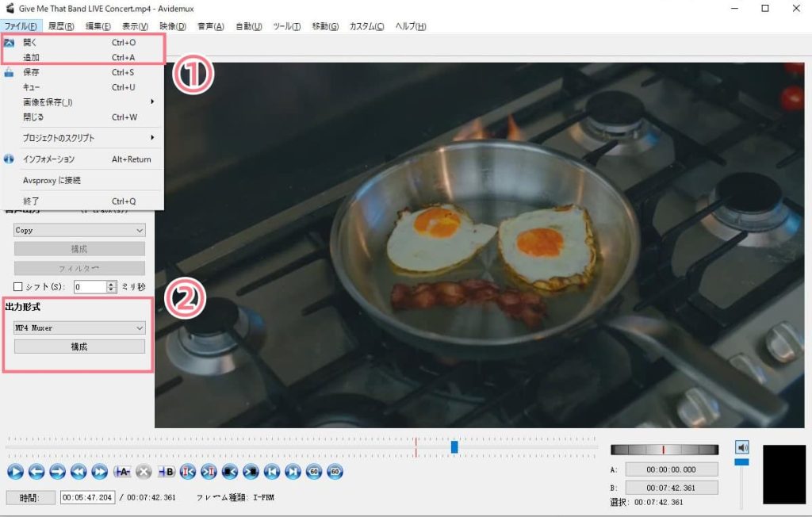
Task: Set selection start marker A
Action: (x=122, y=472)
